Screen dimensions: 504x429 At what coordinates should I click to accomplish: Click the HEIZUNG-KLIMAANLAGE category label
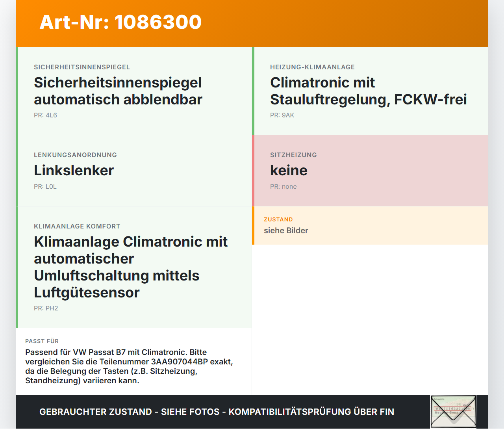(312, 67)
